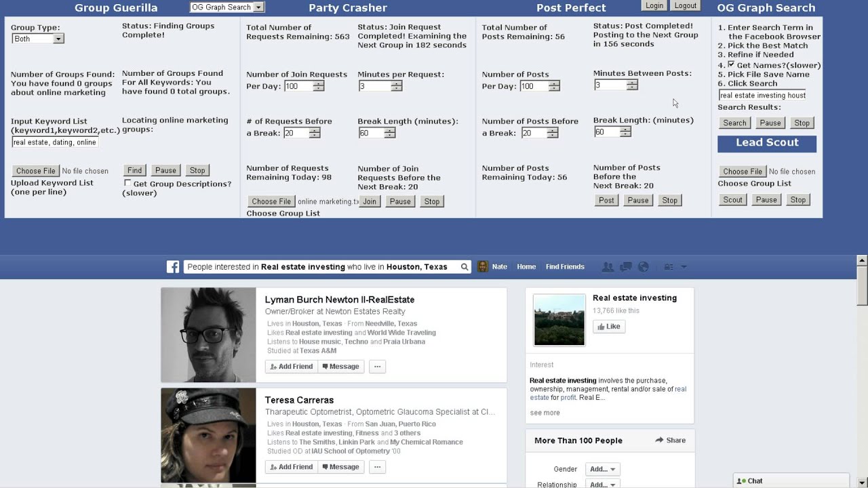Click Nate's profile name

pos(500,267)
